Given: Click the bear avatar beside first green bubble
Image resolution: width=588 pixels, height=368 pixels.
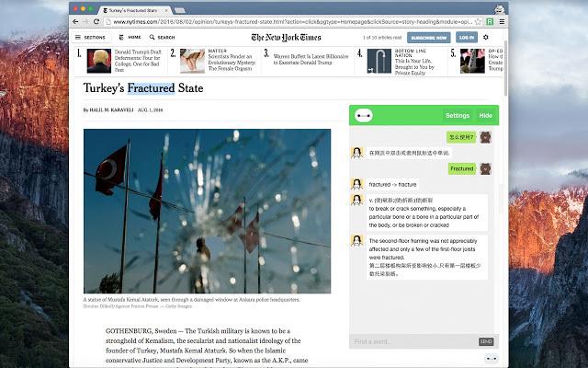Looking at the screenshot, I should (486, 137).
